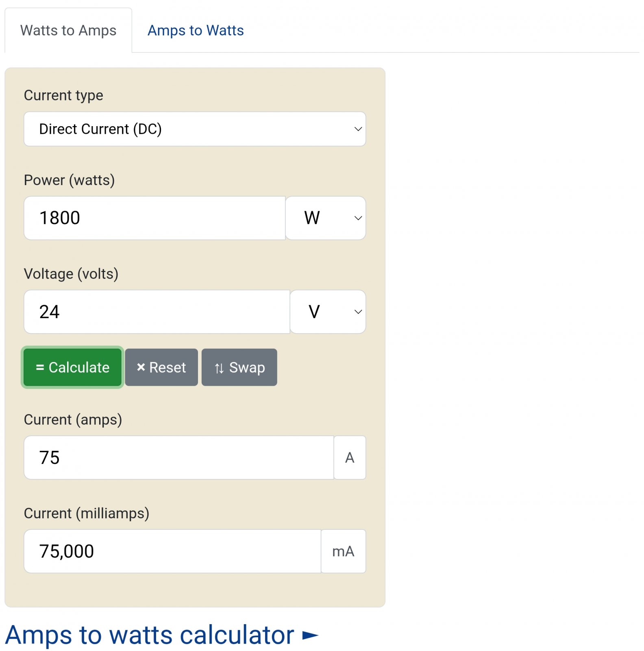Click the equals icon on Calculate
The image size is (644, 651).
[40, 367]
